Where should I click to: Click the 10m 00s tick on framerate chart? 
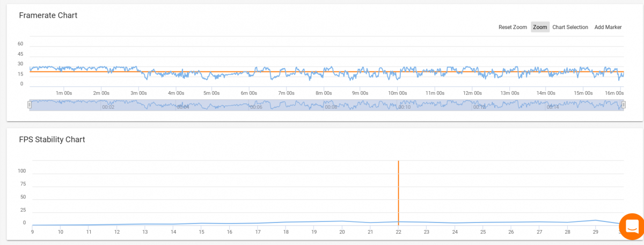point(398,93)
